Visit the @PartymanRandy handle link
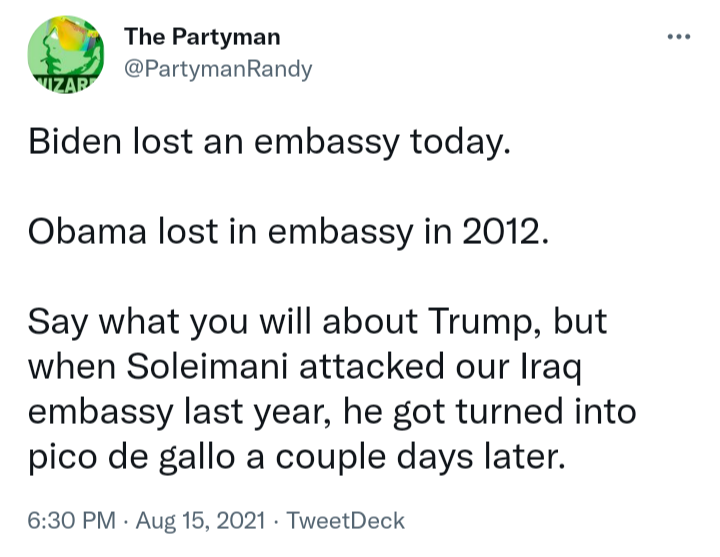 tap(218, 69)
